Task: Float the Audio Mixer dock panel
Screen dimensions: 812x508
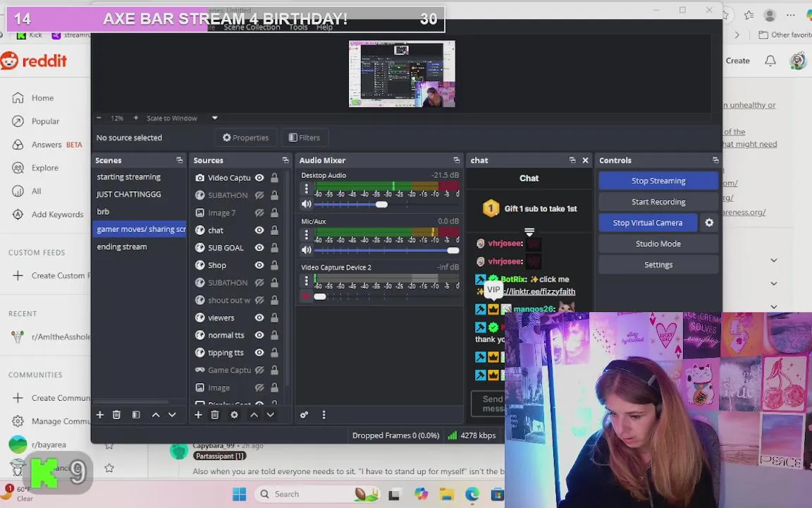Action: pos(456,160)
